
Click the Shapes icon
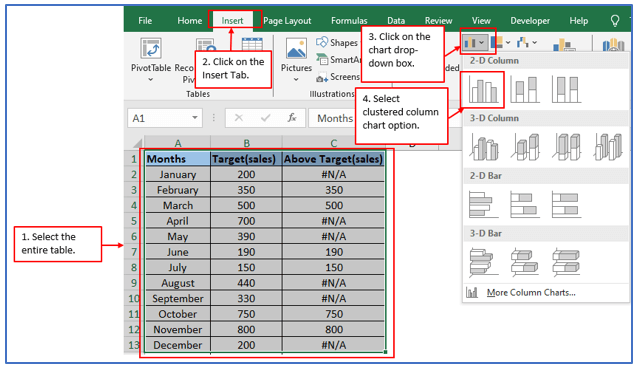[322, 41]
